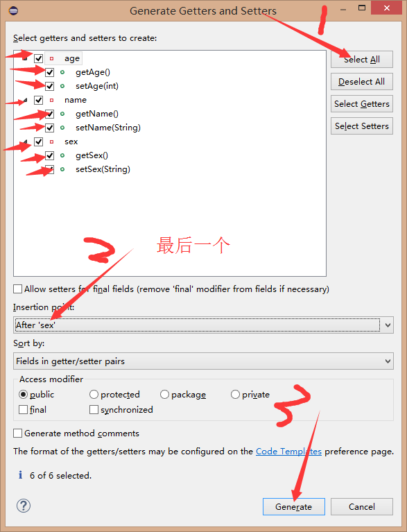
Task: Click the red field icon beside name
Action: point(51,100)
